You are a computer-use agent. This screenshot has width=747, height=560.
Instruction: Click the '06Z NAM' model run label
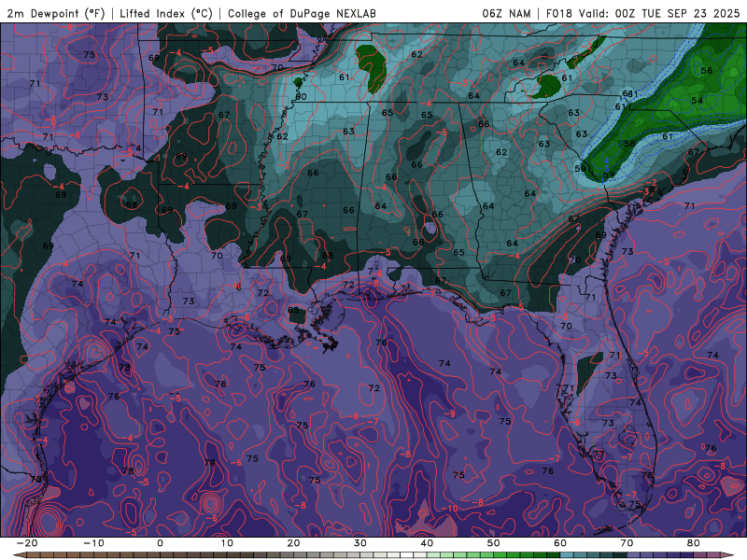506,13
